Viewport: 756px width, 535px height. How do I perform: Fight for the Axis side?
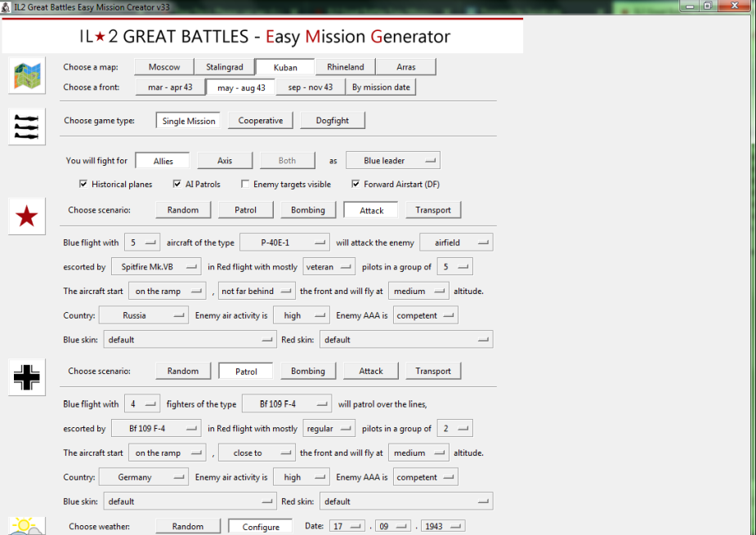[225, 160]
